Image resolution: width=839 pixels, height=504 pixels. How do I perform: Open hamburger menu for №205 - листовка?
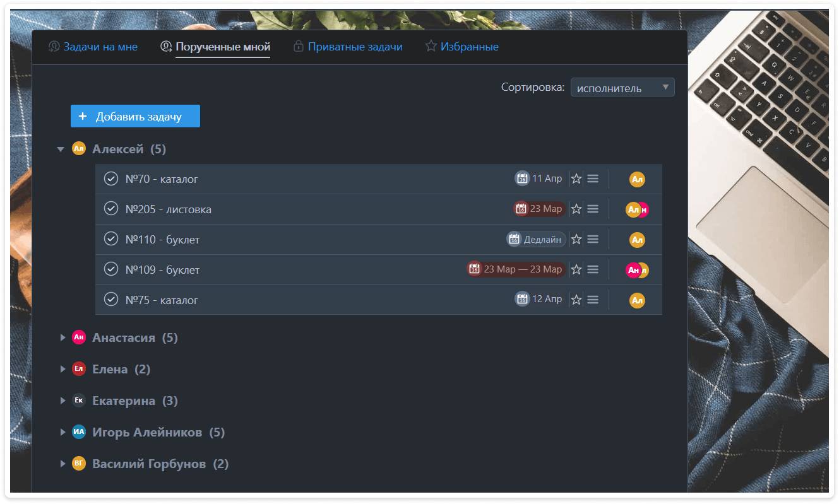pyautogui.click(x=592, y=209)
